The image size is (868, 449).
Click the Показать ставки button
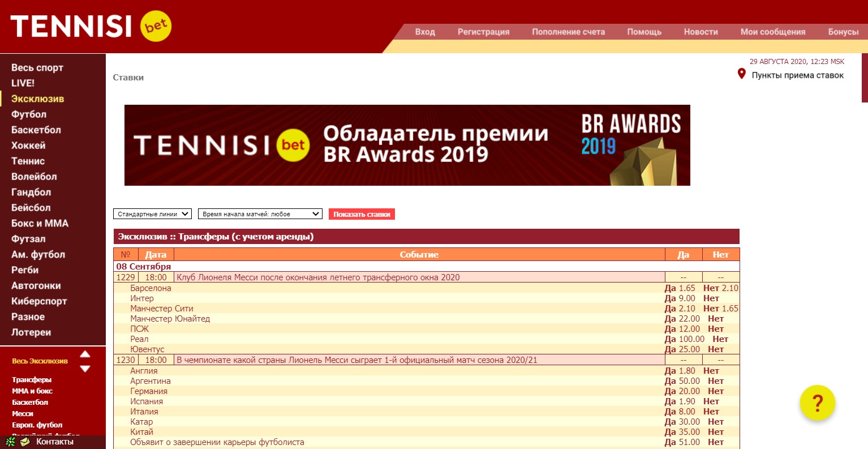pyautogui.click(x=362, y=214)
